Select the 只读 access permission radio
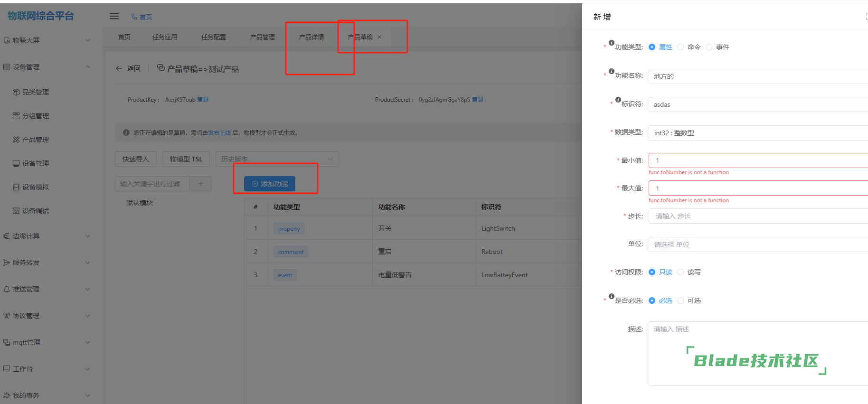The image size is (868, 404). (x=652, y=272)
